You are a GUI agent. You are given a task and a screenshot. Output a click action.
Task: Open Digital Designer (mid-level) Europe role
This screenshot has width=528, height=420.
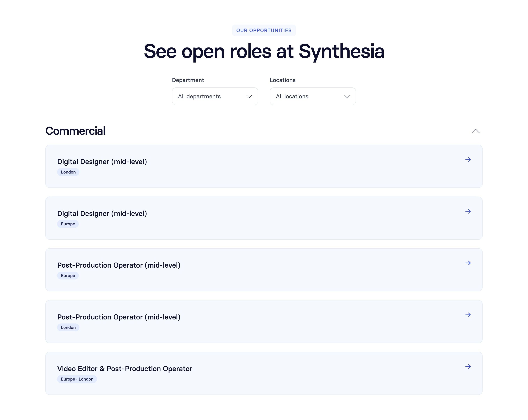264,218
